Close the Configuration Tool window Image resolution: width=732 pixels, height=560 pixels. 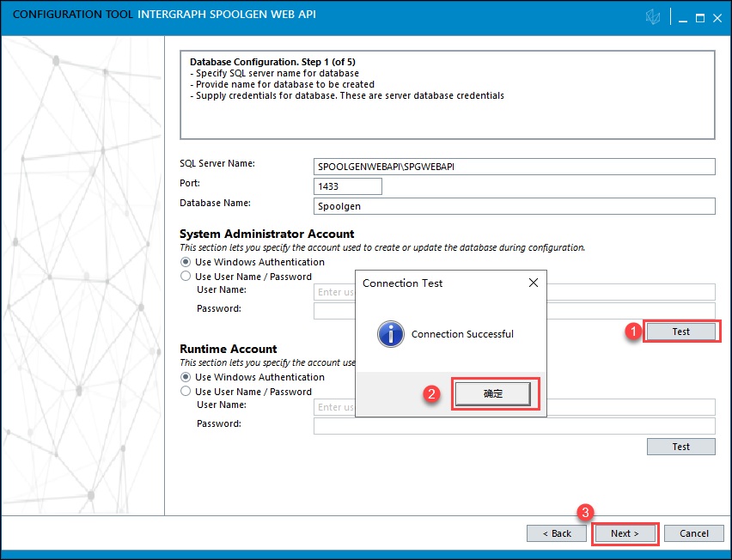tap(717, 17)
